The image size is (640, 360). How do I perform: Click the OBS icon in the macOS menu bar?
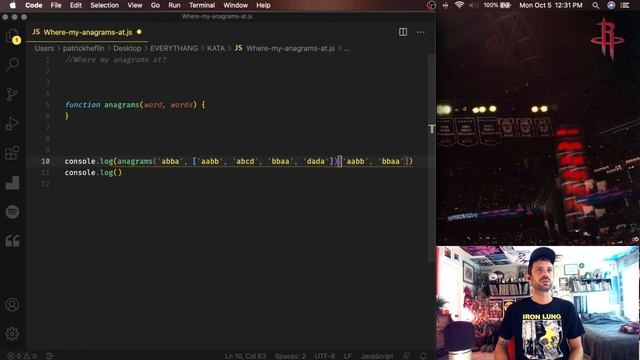tap(431, 5)
